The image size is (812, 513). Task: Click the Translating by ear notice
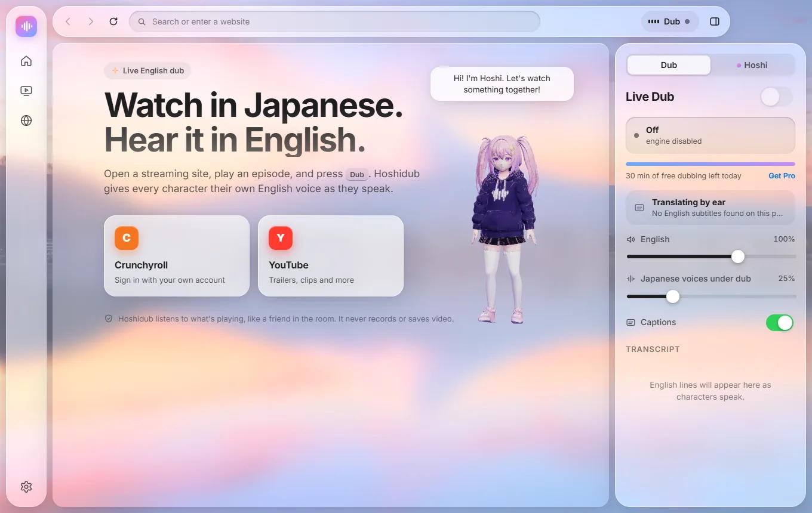[710, 208]
